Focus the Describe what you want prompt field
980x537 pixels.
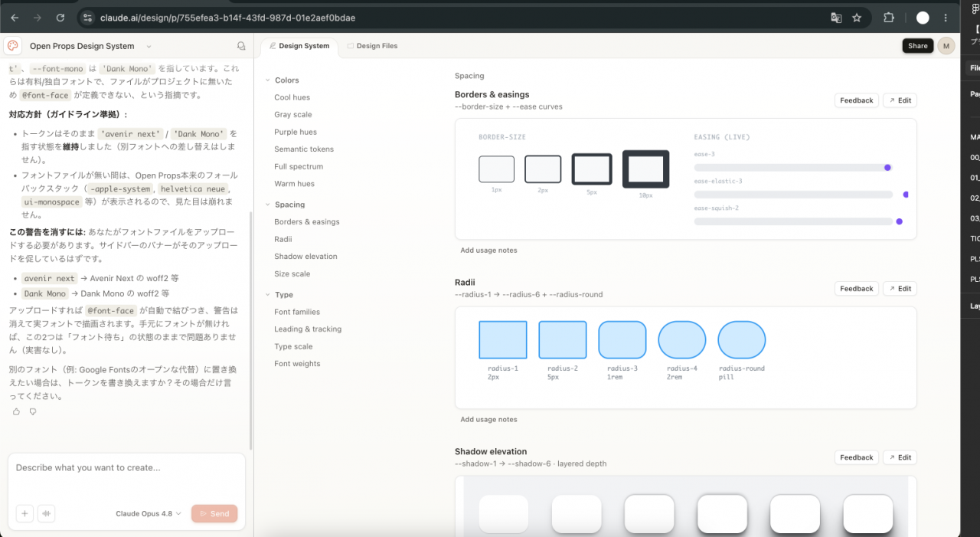[126, 468]
